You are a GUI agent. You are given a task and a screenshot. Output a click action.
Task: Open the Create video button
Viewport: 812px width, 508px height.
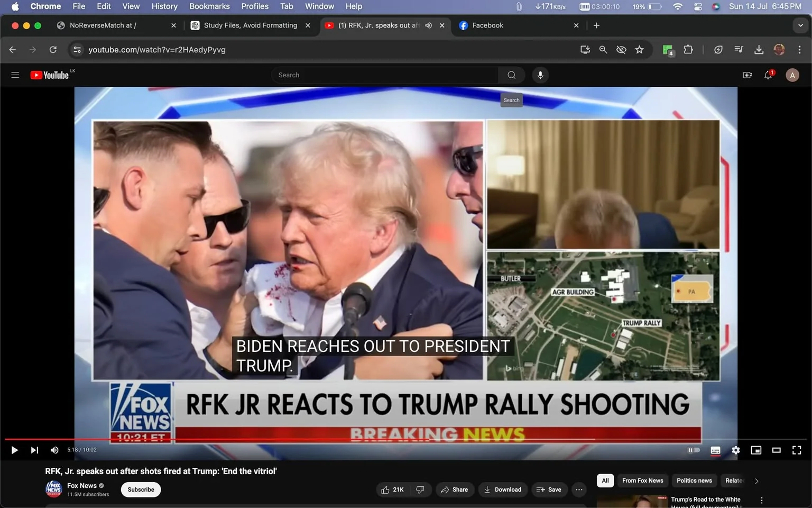click(x=748, y=75)
